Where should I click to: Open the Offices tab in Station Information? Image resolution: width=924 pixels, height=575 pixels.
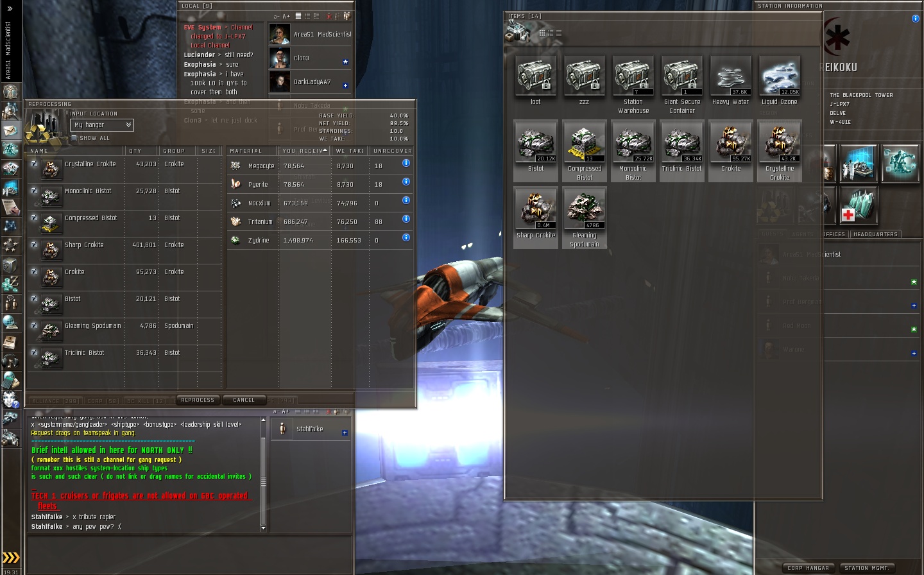[834, 234]
